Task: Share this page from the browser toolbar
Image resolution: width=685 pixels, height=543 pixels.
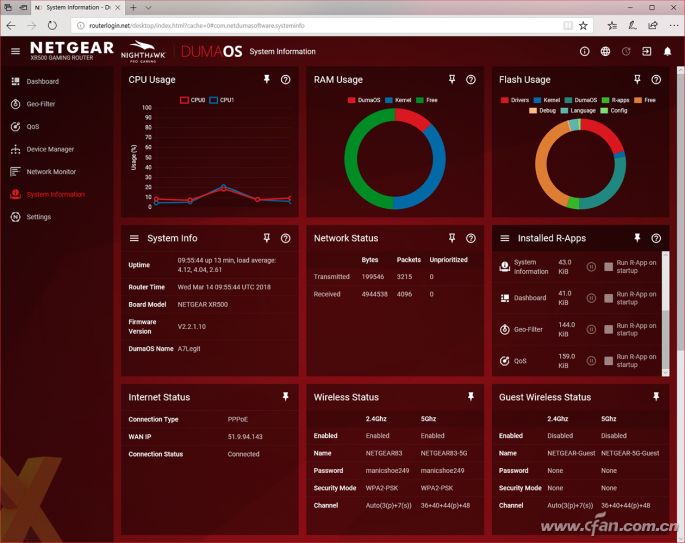Action: pyautogui.click(x=653, y=25)
